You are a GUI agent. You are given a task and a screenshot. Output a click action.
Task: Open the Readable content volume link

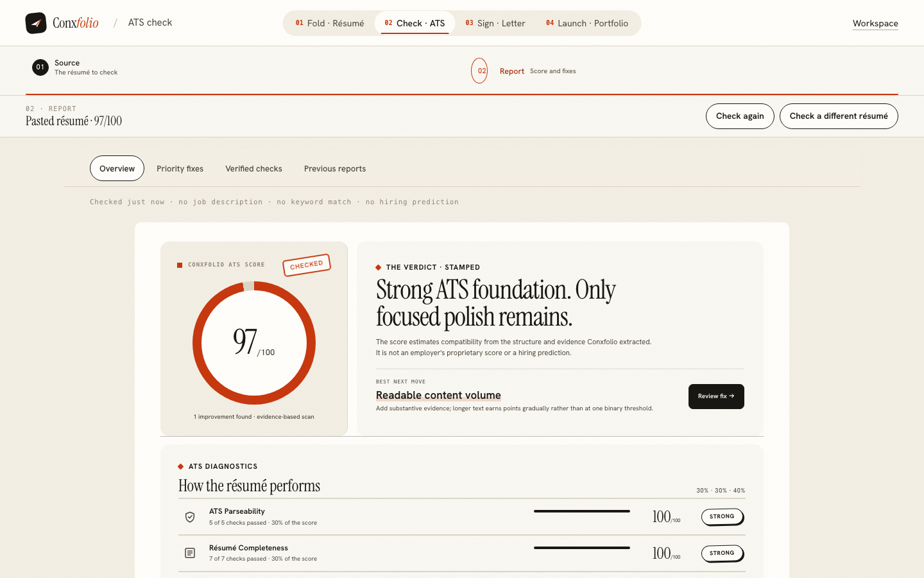click(x=438, y=395)
